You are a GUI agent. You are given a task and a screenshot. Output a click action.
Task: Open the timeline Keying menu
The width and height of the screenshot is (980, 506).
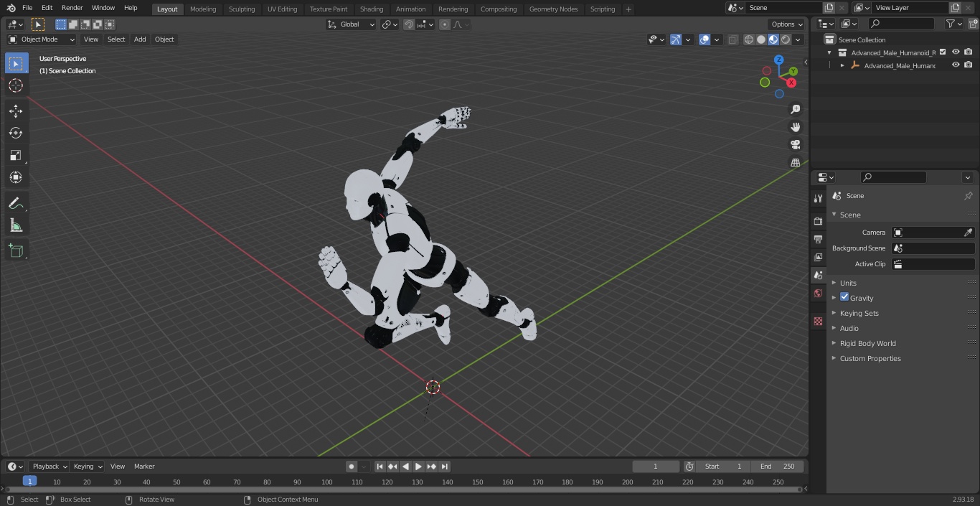click(88, 467)
